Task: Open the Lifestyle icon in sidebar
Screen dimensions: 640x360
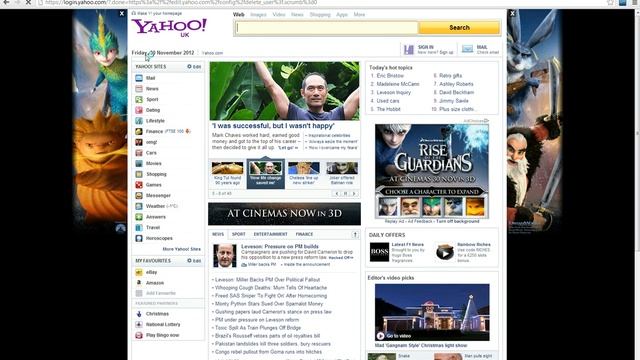Action: pyautogui.click(x=139, y=121)
